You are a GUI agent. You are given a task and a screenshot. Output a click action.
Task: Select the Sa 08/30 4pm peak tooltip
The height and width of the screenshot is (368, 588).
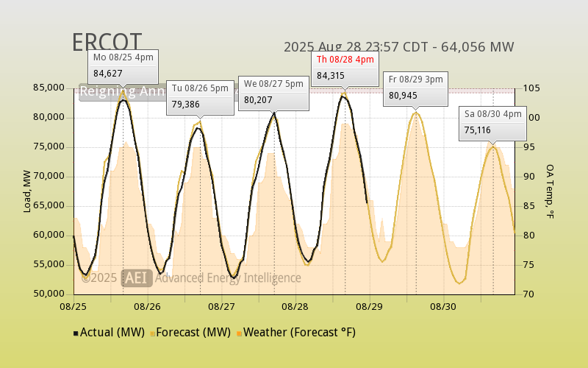492,124
